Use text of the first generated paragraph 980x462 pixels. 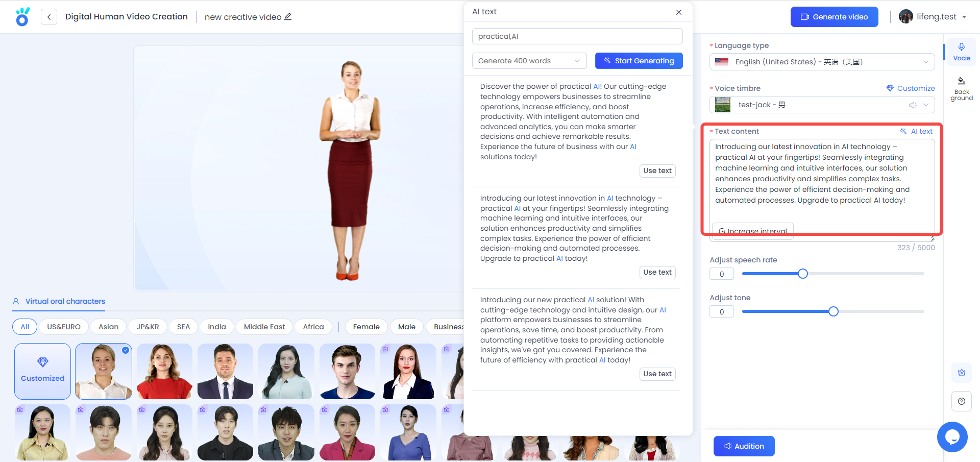click(657, 171)
